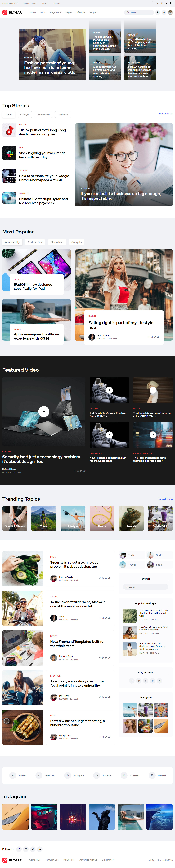Open the top bar Twitter icon

166,3
